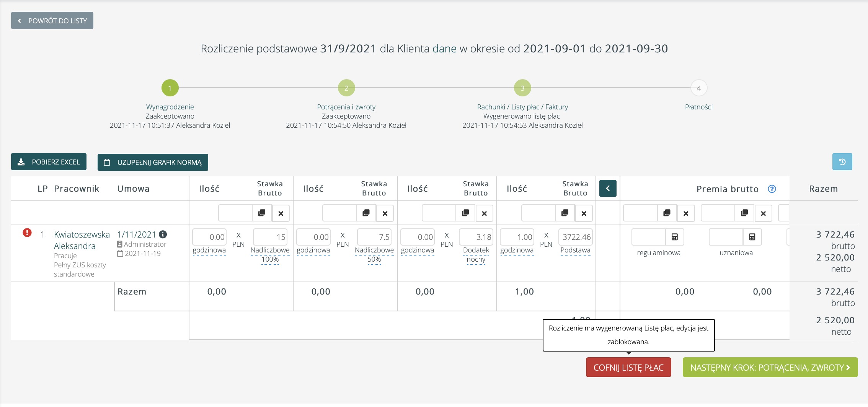Open the Podstawa rate type selector
This screenshot has width=868, height=407.
pos(575,250)
